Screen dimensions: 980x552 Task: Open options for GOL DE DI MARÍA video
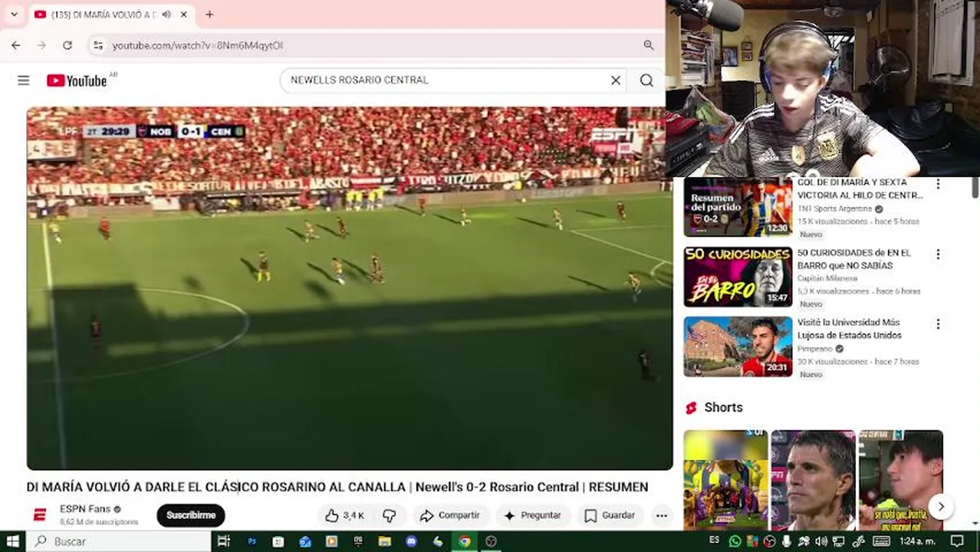tap(938, 184)
